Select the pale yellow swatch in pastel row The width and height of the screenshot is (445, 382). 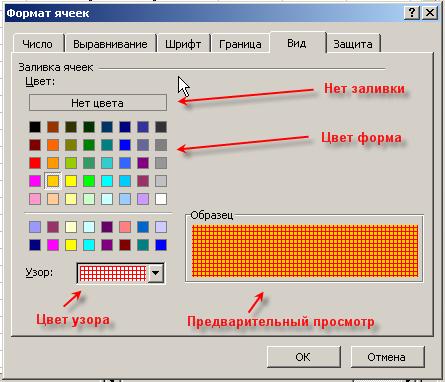(x=71, y=199)
